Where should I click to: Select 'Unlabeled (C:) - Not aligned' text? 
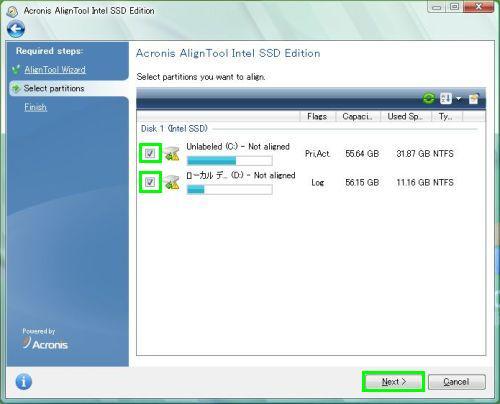pos(238,147)
